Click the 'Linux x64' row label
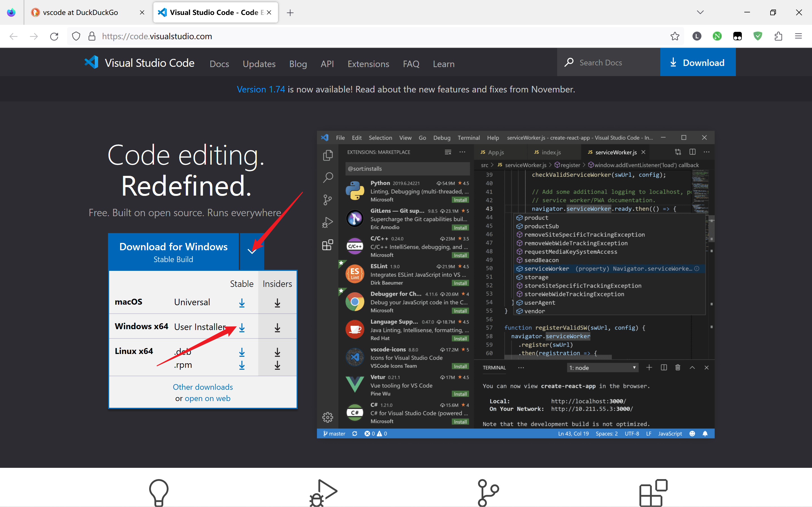The width and height of the screenshot is (812, 507). pyautogui.click(x=134, y=351)
